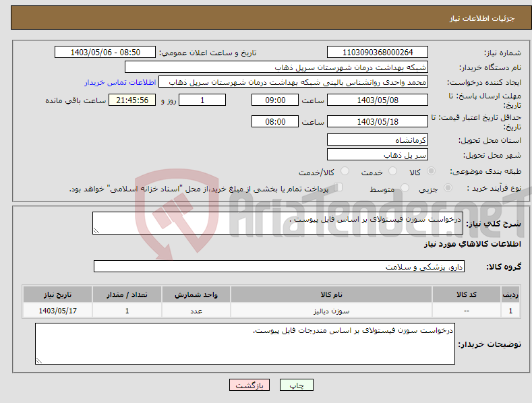Click announcement date field 1403/05/06 - 08:50
The image size is (532, 403).
105,53
